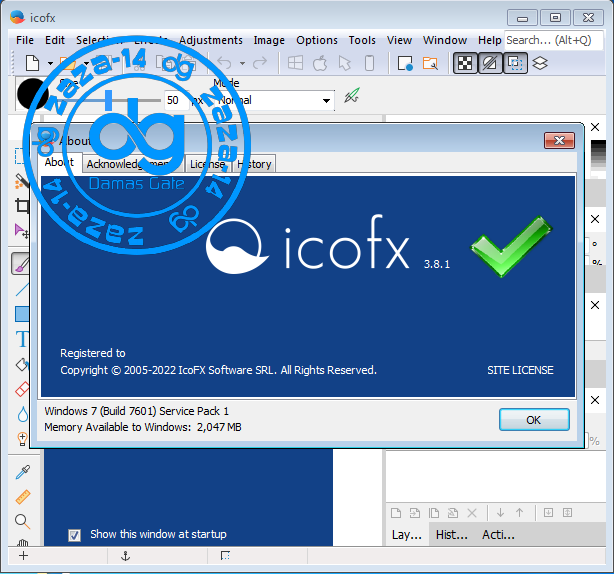Click the Apple (Mac icon) toolbar button
Image resolution: width=614 pixels, height=574 pixels.
320,63
